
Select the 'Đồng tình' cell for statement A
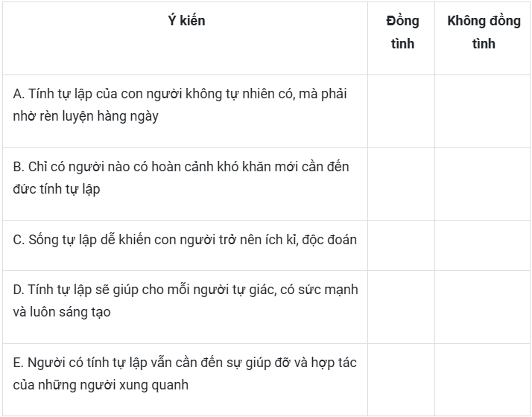coord(401,111)
